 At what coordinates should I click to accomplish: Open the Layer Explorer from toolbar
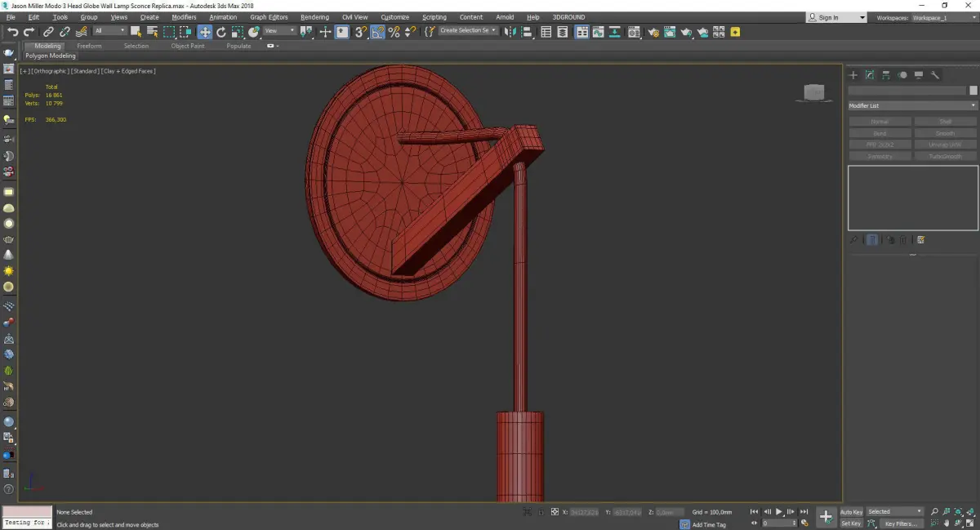(x=562, y=32)
